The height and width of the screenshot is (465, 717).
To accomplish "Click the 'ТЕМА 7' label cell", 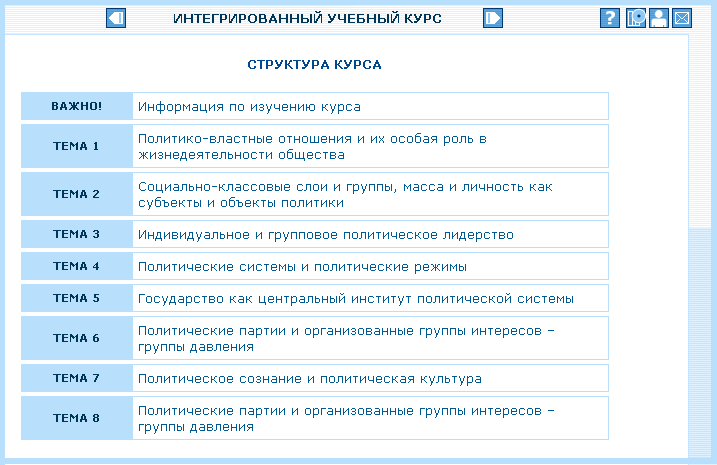I will pos(77,378).
